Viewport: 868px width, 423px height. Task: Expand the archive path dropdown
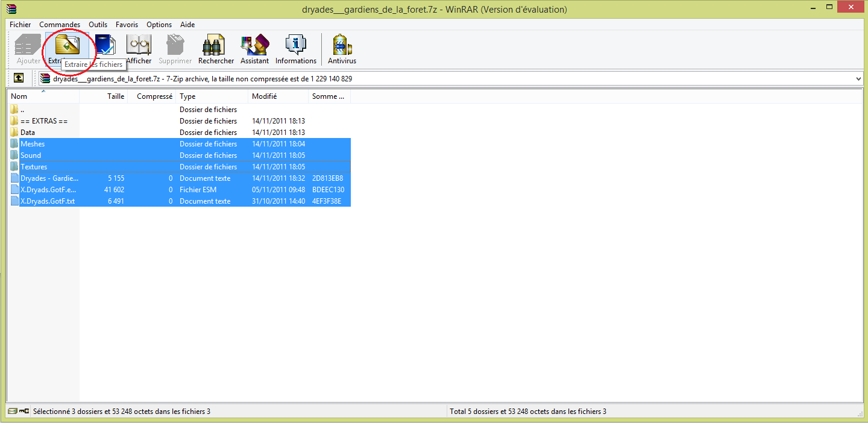coord(858,78)
